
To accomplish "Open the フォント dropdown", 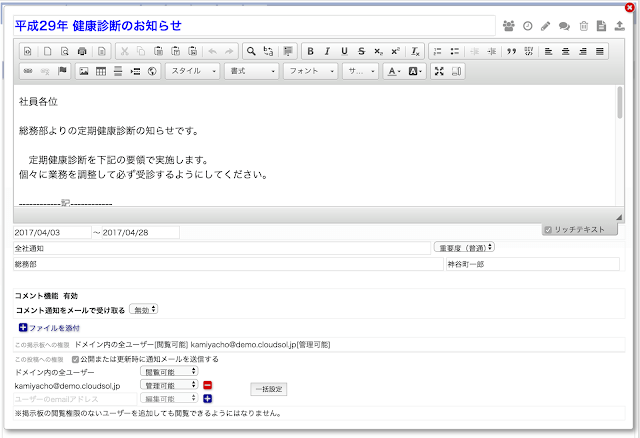I will [x=309, y=71].
